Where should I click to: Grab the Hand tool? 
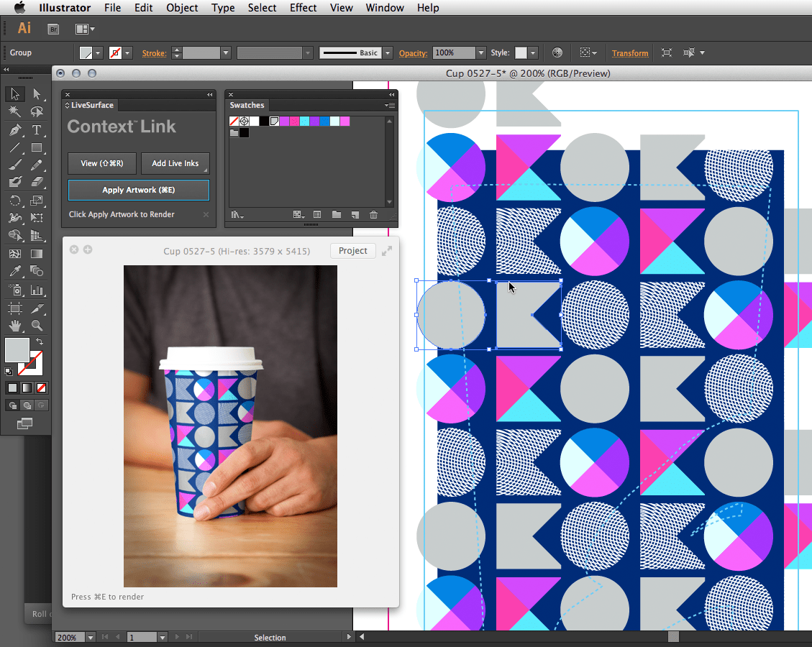pyautogui.click(x=14, y=325)
